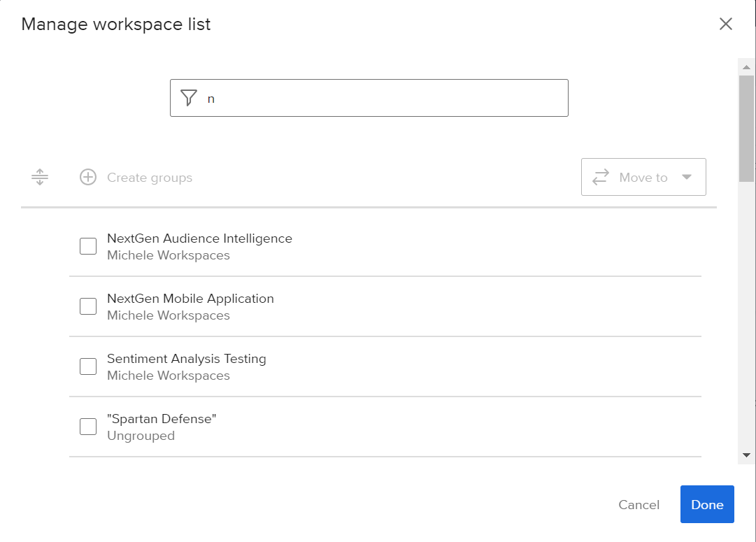Screen dimensions: 756x542
Task: Check the NextGen Audience Intelligence checkbox
Action: coord(88,246)
